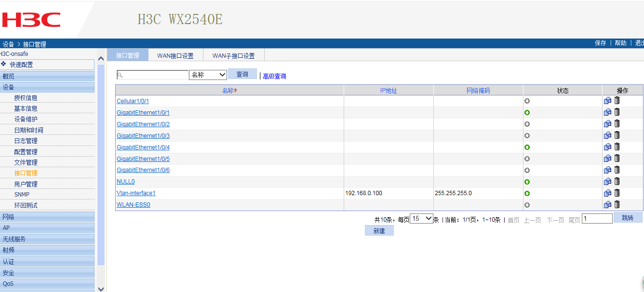Delete the Cellular1/0/1 interface with trash icon
Viewport: 644px width, 292px height.
[617, 100]
